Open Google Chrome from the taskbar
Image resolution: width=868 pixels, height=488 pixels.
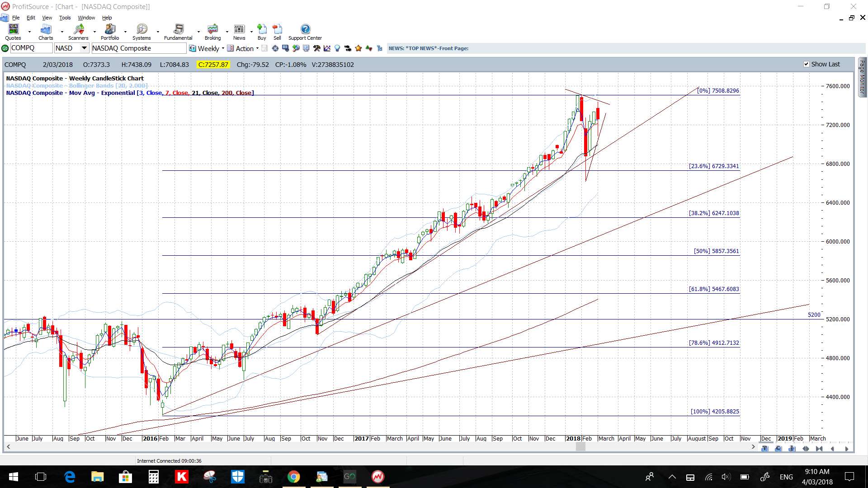point(294,477)
